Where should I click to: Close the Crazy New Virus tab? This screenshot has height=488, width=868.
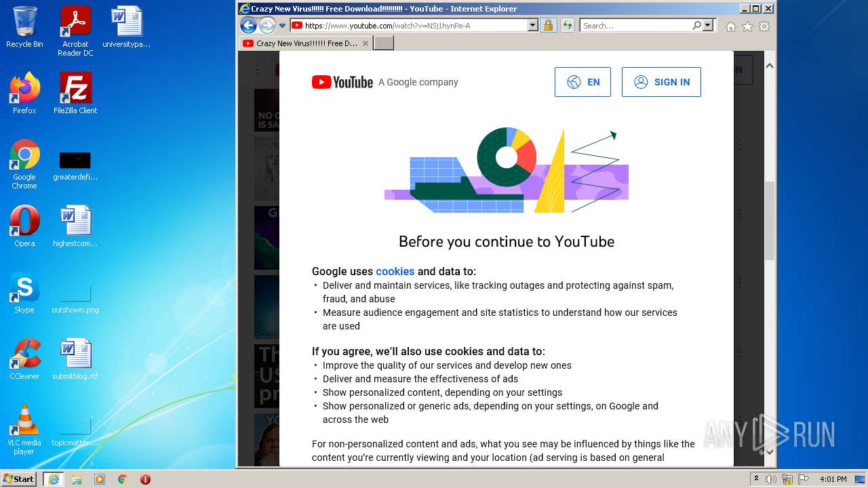click(366, 43)
